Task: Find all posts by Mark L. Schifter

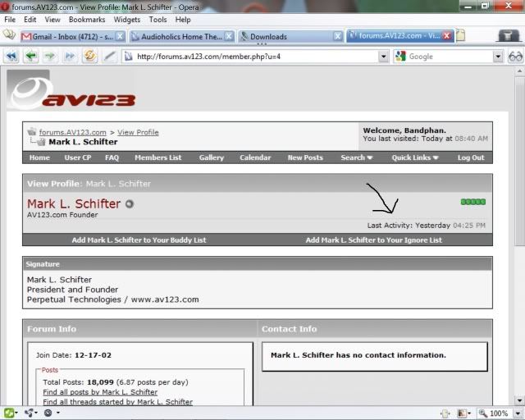Action: pyautogui.click(x=100, y=392)
